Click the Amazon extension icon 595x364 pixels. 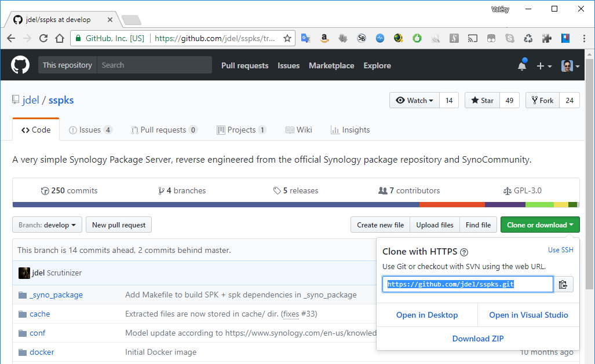point(324,38)
